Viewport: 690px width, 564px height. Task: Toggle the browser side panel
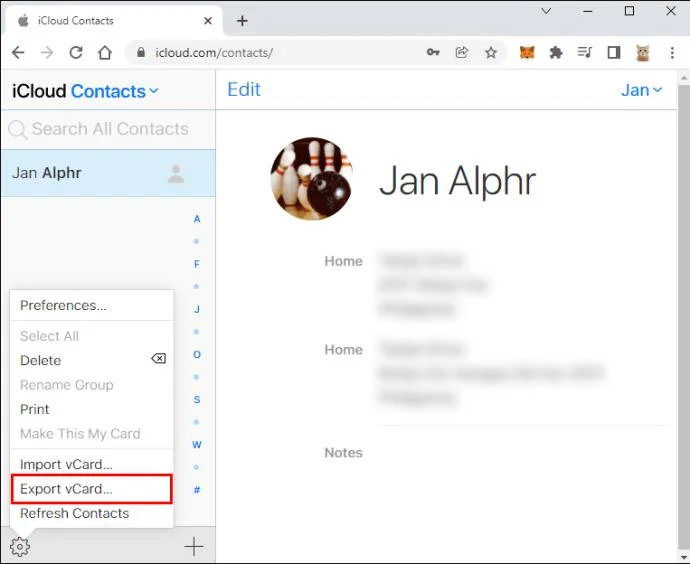tap(614, 53)
